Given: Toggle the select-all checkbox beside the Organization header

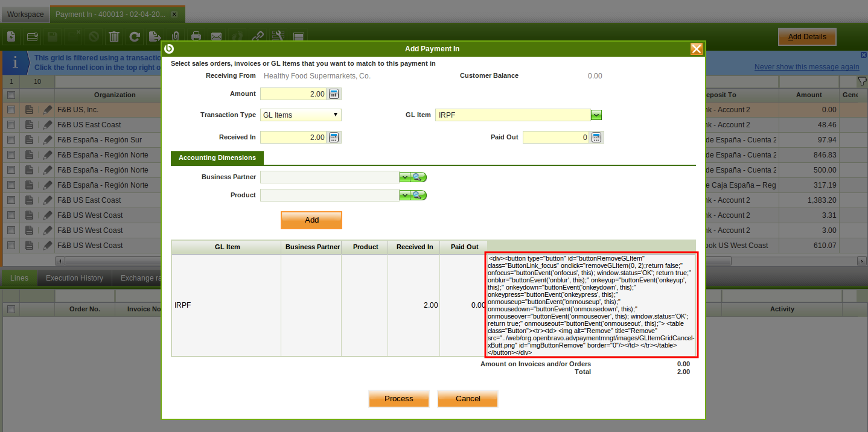Looking at the screenshot, I should click(x=11, y=95).
